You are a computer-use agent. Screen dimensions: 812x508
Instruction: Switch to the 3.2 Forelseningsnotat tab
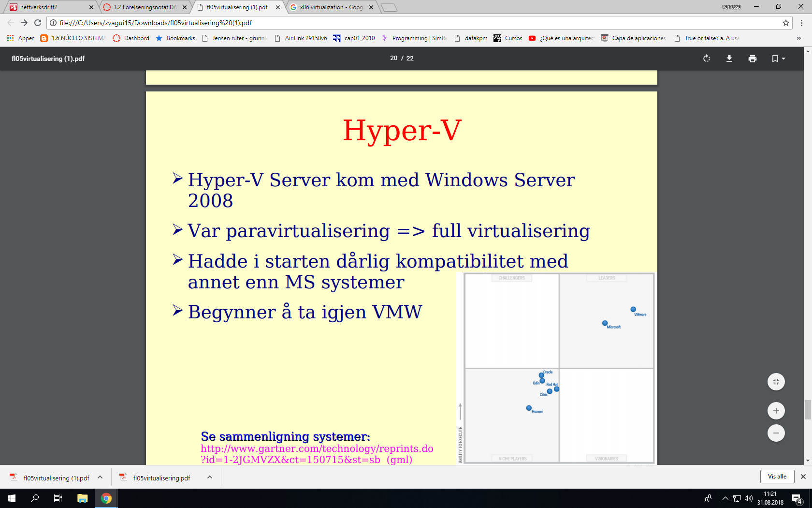[x=145, y=7]
